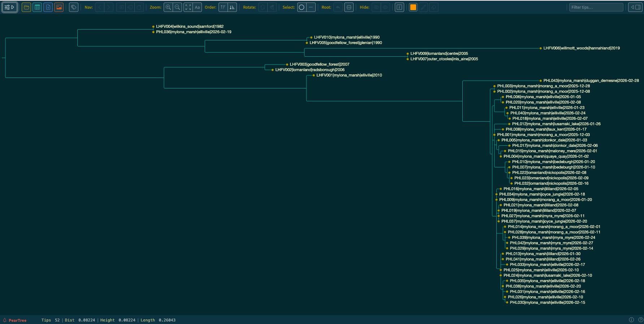Open a tree file with the folder icon
This screenshot has height=324, width=644.
click(x=26, y=7)
